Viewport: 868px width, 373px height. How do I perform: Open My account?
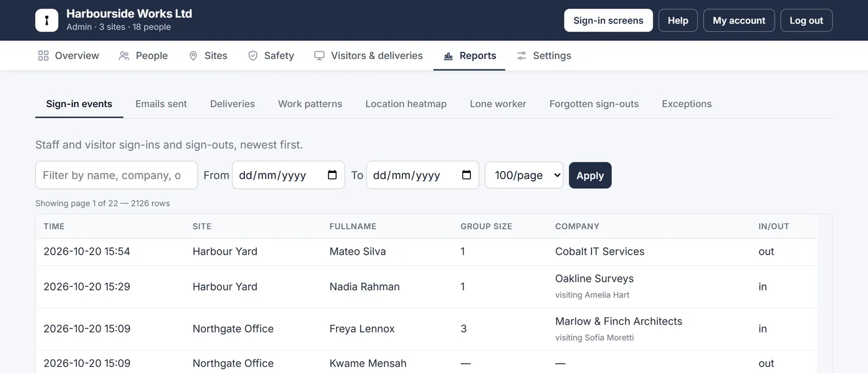(x=739, y=20)
